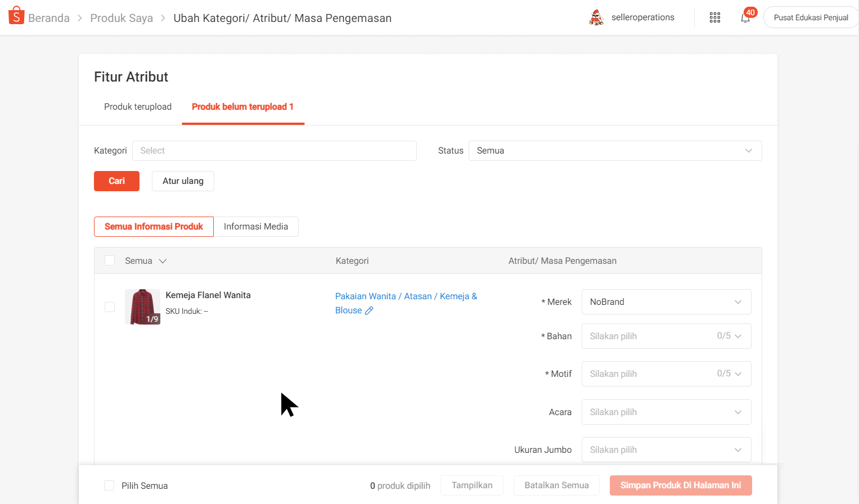Click the selleroperations avatar image
Image resolution: width=859 pixels, height=504 pixels.
(x=595, y=17)
